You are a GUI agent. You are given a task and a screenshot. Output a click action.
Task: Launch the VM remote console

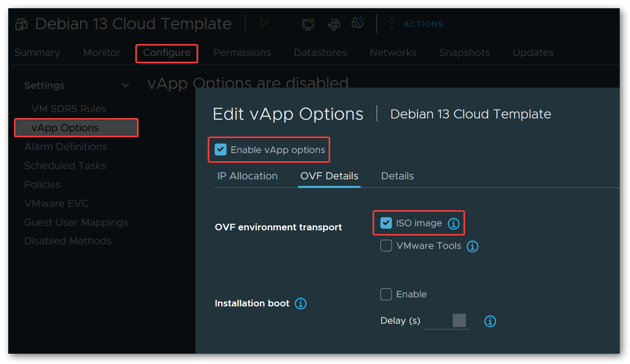[308, 23]
